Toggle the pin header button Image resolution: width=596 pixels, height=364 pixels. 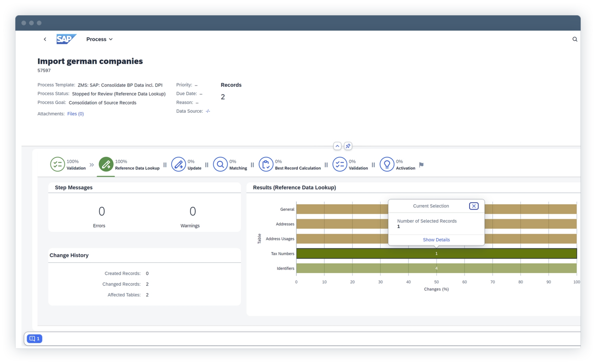(348, 146)
